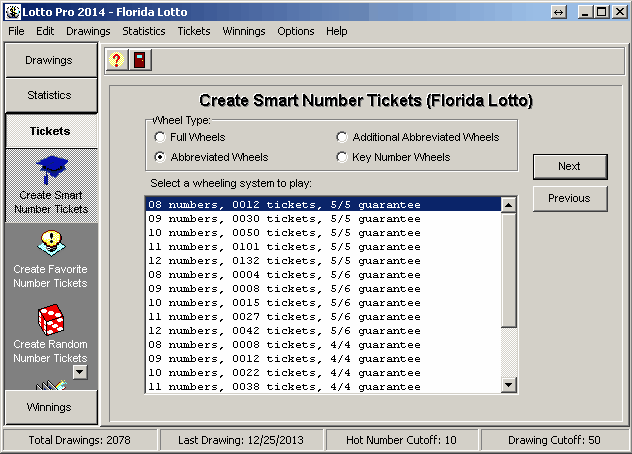The height and width of the screenshot is (454, 632).
Task: Click Last Drawing: 12/25/2013 status panel
Action: [241, 440]
